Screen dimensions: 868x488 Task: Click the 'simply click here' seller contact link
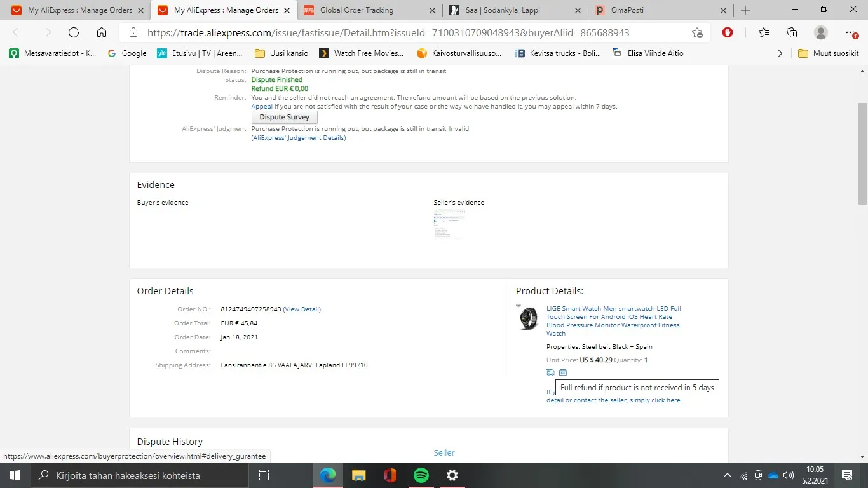tap(655, 400)
